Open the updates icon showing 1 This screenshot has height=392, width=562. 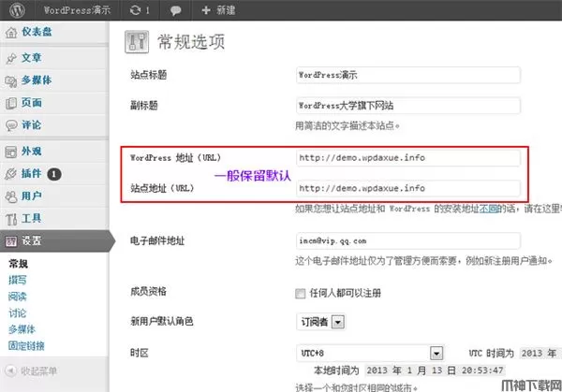[140, 10]
